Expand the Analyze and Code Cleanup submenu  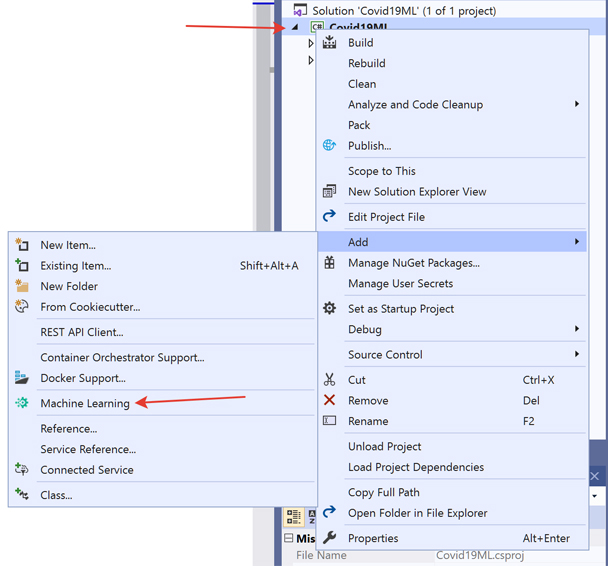(x=577, y=104)
